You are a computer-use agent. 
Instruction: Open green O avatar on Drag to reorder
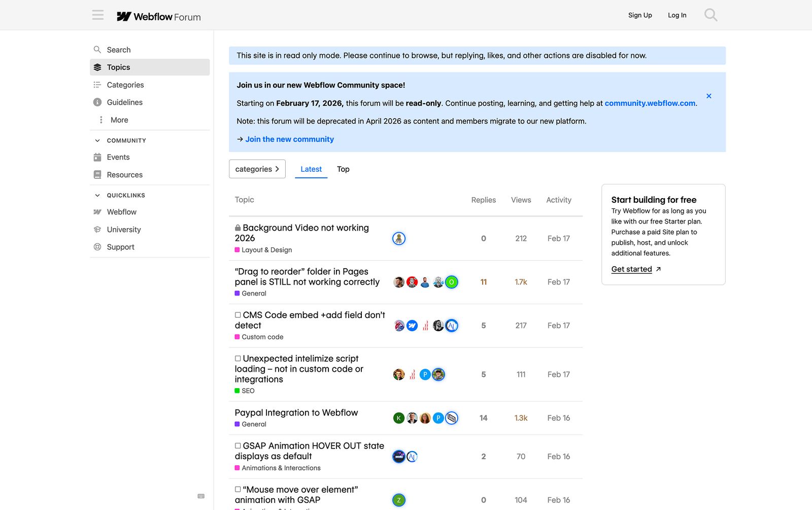(452, 282)
